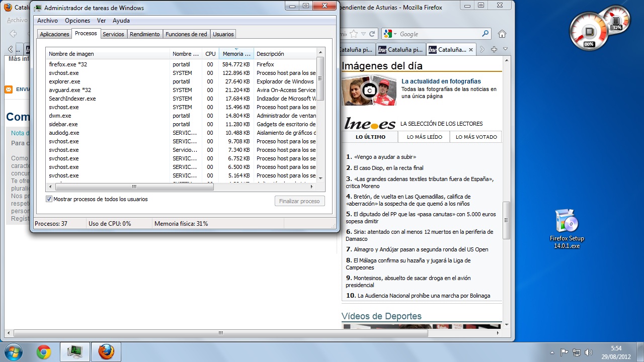Viewport: 644px width, 362px height.
Task: Open the Archivo menu in Task Manager
Action: [x=47, y=21]
